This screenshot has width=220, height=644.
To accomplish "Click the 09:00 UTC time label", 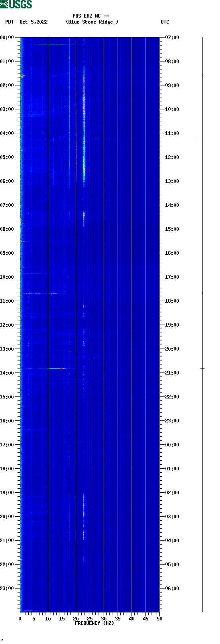I will [172, 85].
